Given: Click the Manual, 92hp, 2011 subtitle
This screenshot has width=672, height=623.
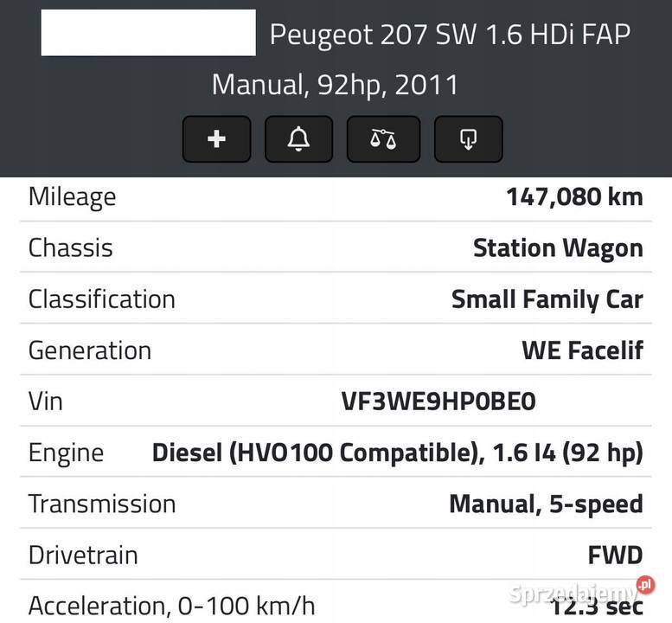Looking at the screenshot, I should pos(335,85).
